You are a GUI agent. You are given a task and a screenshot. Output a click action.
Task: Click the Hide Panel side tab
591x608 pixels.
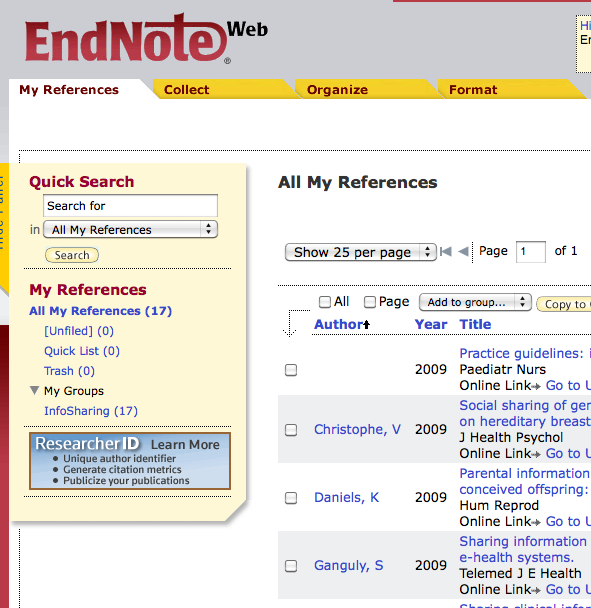click(3, 229)
